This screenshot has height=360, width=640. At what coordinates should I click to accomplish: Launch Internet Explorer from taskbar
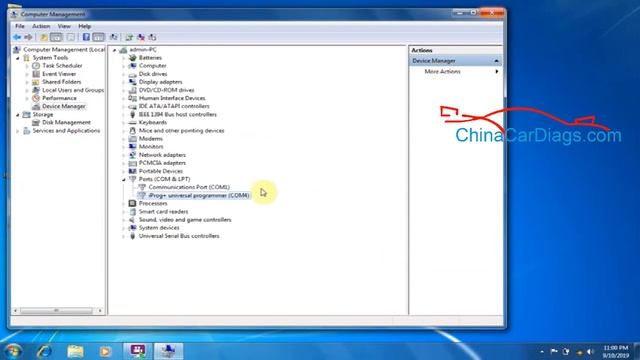click(44, 351)
